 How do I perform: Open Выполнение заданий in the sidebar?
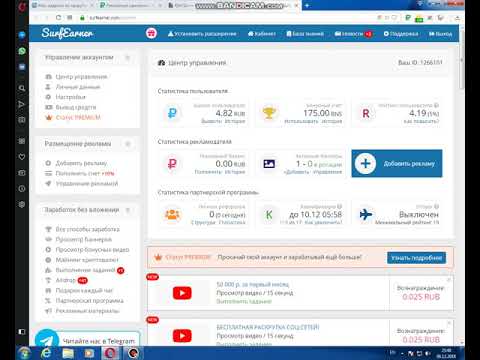coord(85,270)
